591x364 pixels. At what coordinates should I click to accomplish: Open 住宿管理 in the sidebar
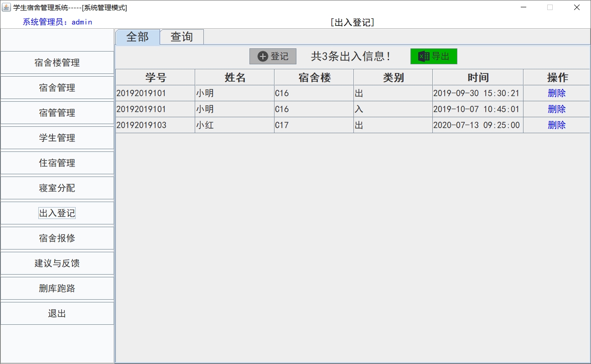pos(57,163)
